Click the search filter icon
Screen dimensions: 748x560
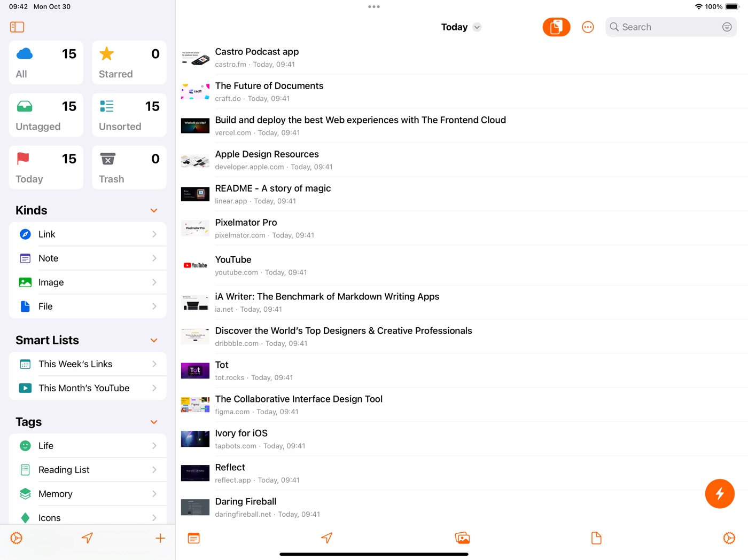(x=727, y=27)
